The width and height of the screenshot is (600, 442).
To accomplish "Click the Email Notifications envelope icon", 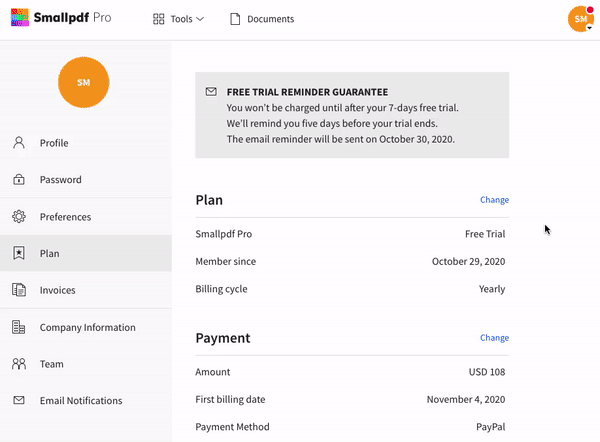I will click(x=19, y=400).
